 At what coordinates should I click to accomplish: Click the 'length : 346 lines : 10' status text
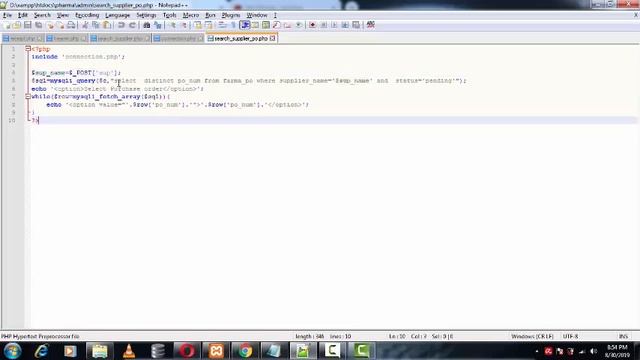323,336
